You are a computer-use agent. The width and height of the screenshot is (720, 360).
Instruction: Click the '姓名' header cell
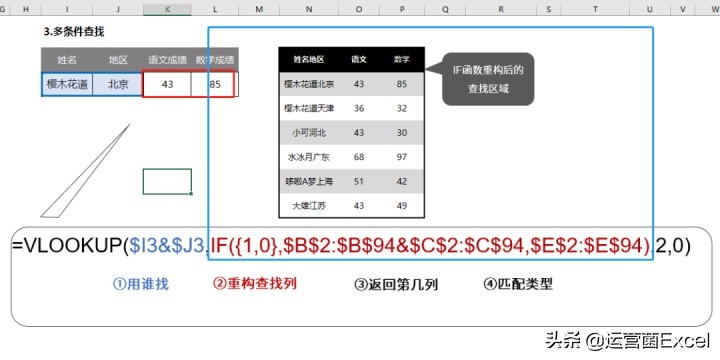pyautogui.click(x=67, y=60)
